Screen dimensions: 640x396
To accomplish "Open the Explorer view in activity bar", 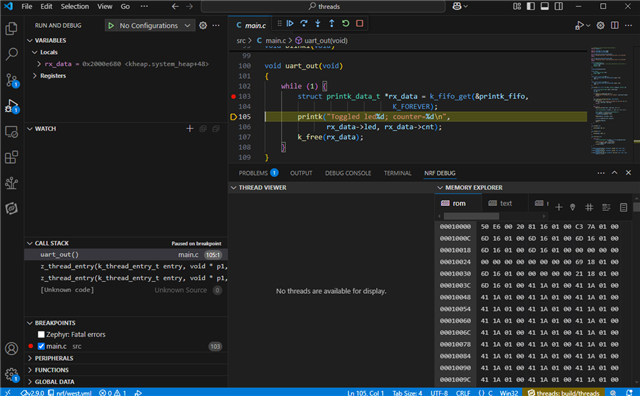I will tap(11, 28).
